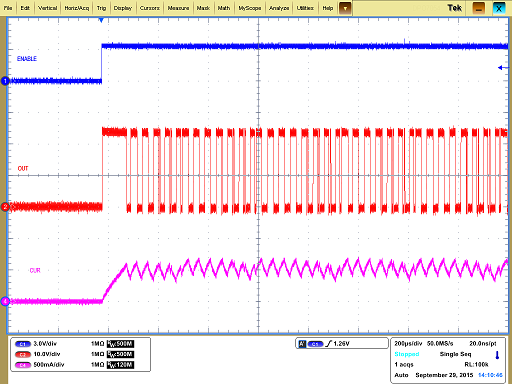Open the Analyze menu

279,8
